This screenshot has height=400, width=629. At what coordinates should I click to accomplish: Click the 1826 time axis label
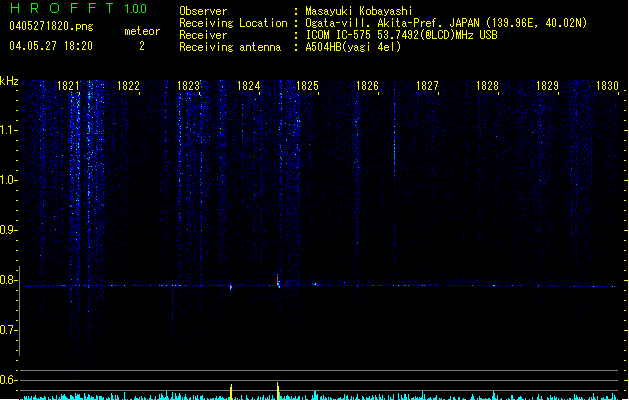tap(367, 86)
